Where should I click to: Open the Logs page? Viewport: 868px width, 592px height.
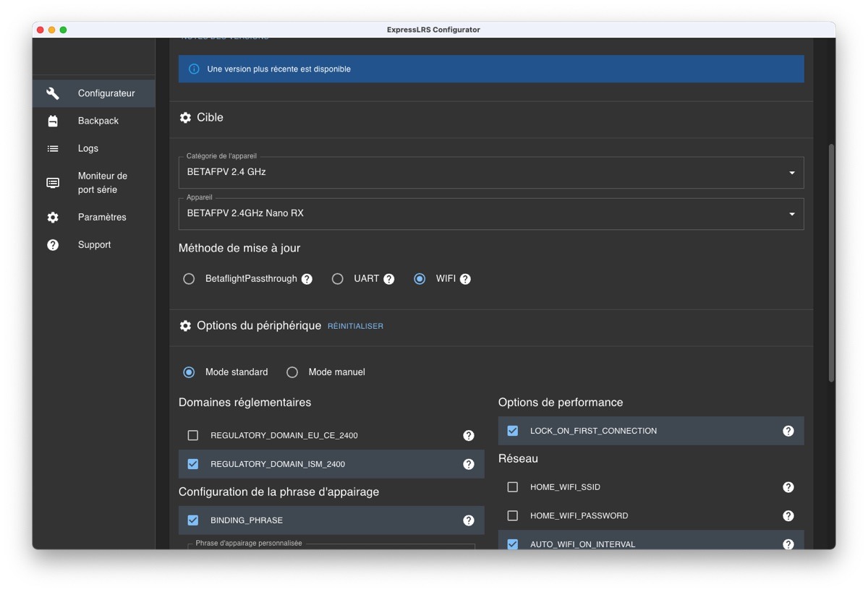[x=93, y=148]
